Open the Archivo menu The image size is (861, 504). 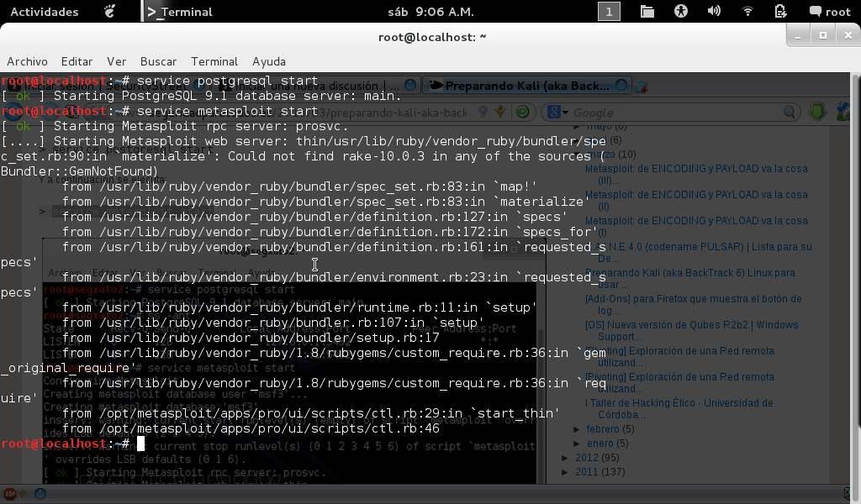pos(27,61)
